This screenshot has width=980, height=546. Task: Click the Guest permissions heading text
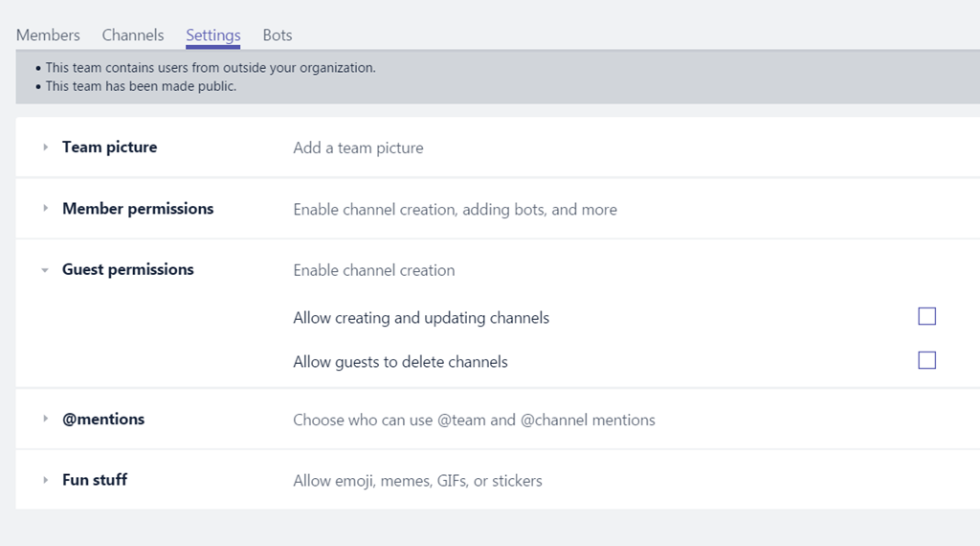(127, 270)
